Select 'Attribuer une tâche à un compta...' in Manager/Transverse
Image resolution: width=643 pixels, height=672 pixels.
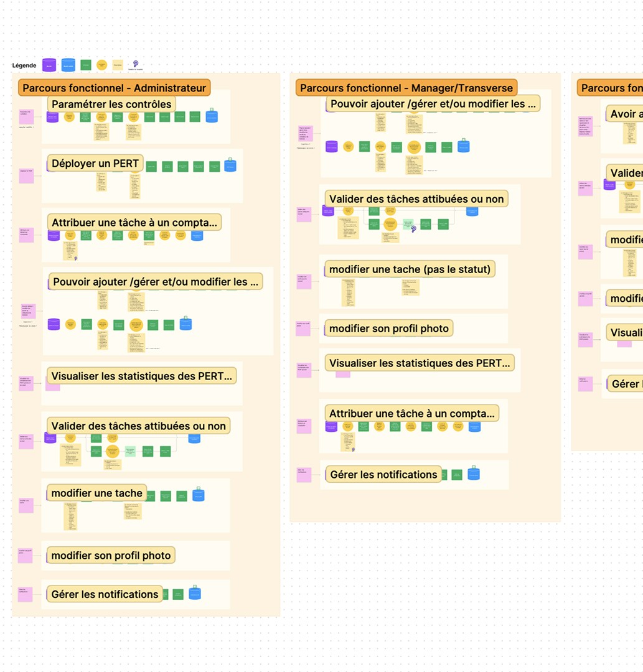tap(412, 414)
